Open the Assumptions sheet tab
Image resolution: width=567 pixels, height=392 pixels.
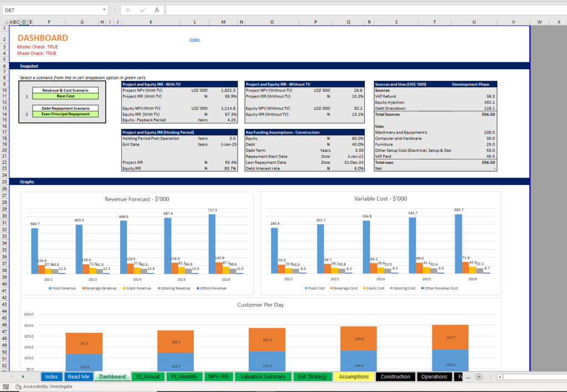[353, 376]
